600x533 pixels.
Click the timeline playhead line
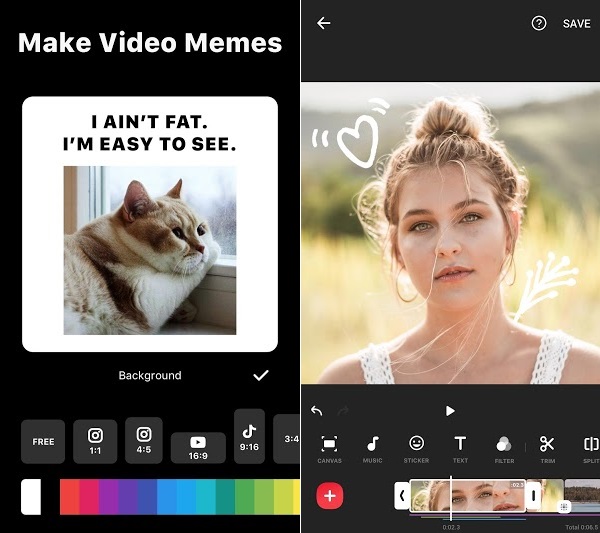(x=451, y=498)
